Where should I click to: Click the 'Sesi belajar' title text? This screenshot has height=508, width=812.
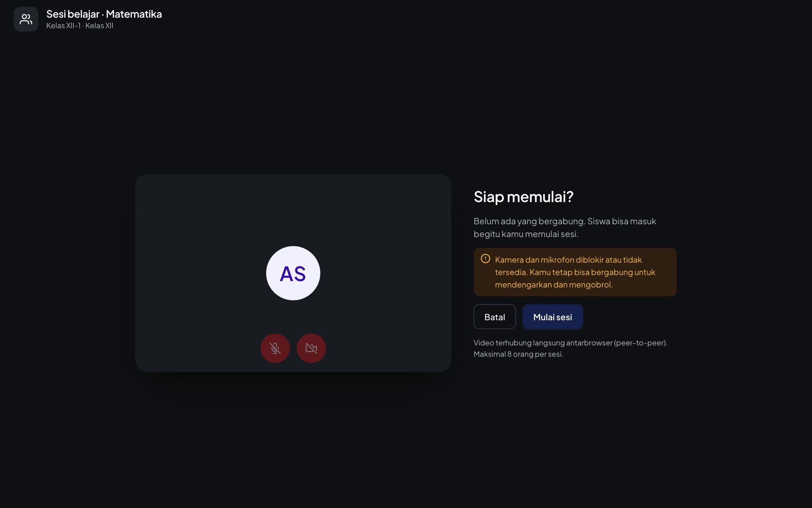click(73, 14)
